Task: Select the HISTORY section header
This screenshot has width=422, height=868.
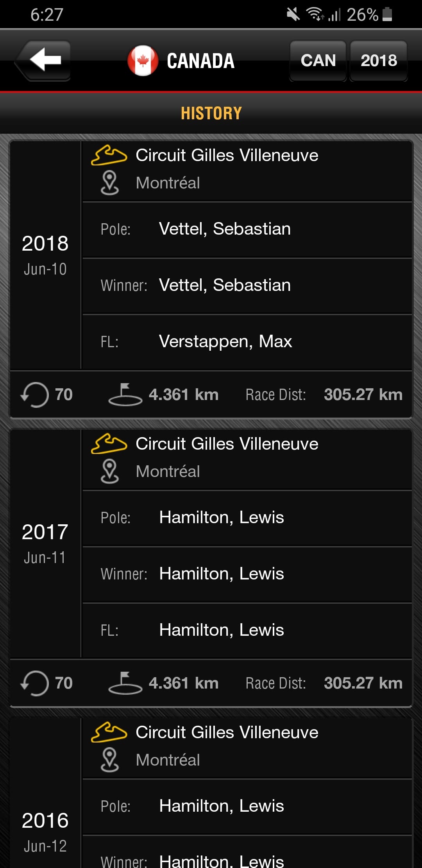Action: point(211,113)
